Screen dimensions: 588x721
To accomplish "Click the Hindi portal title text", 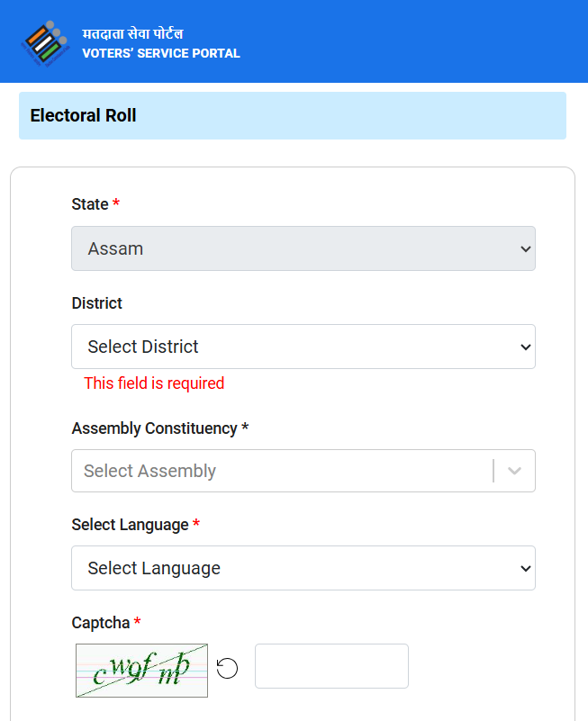I will coord(132,33).
